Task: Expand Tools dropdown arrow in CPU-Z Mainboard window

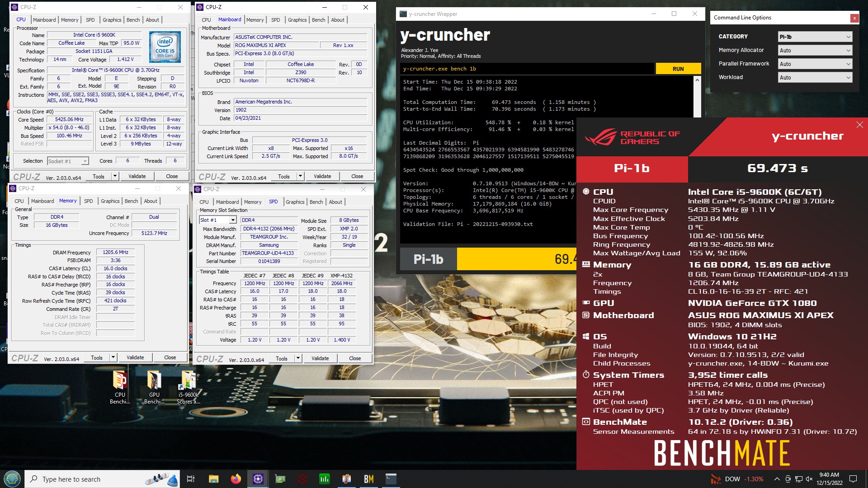Action: point(300,176)
